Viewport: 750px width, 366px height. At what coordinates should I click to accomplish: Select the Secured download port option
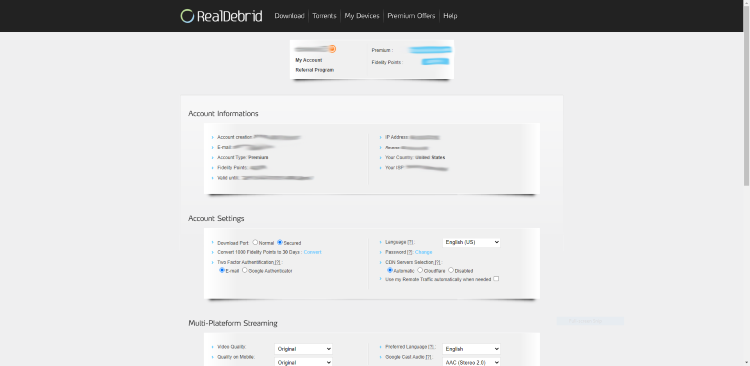point(280,243)
